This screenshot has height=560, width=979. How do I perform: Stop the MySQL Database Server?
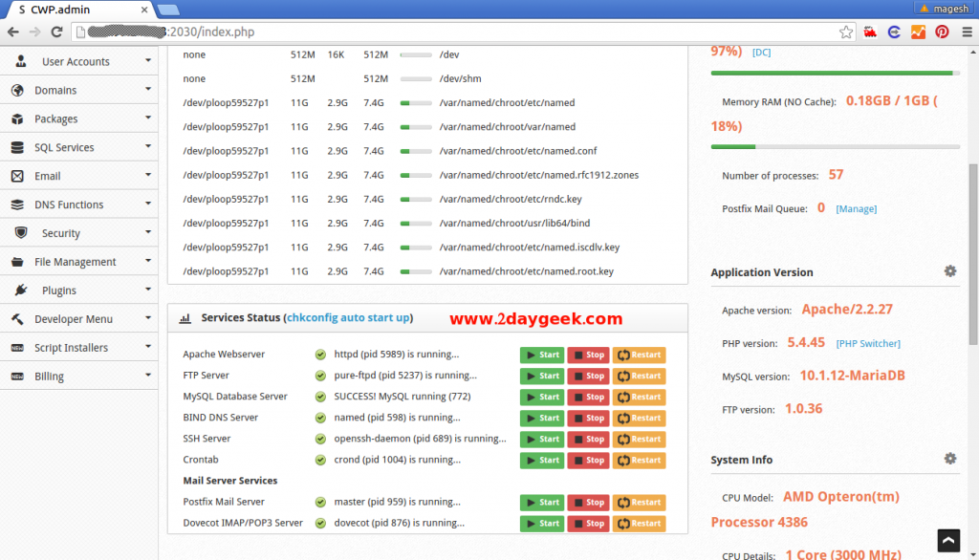pos(588,397)
